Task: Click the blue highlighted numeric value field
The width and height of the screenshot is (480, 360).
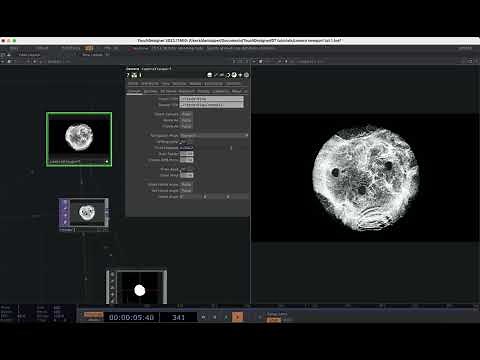Action: click(186, 148)
